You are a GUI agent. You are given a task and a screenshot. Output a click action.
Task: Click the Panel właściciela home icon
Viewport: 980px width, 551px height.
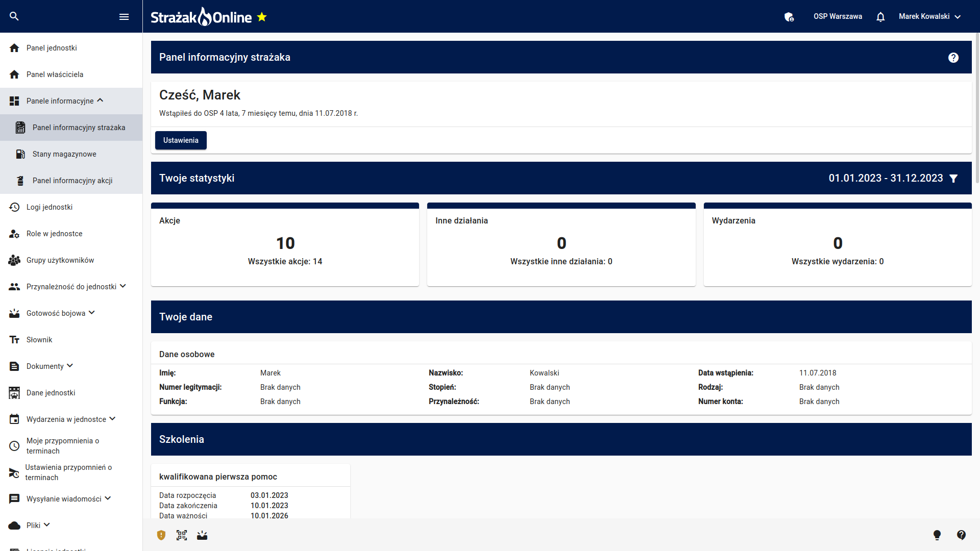pyautogui.click(x=14, y=74)
